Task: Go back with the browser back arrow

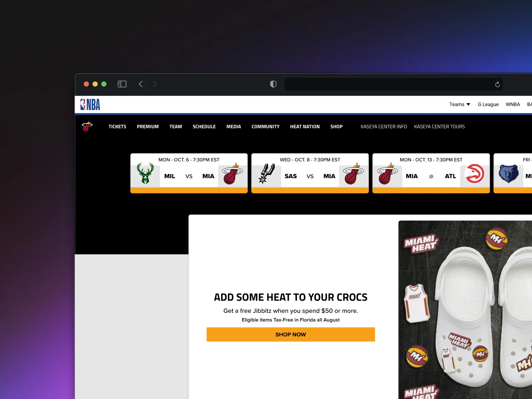Action: click(141, 84)
